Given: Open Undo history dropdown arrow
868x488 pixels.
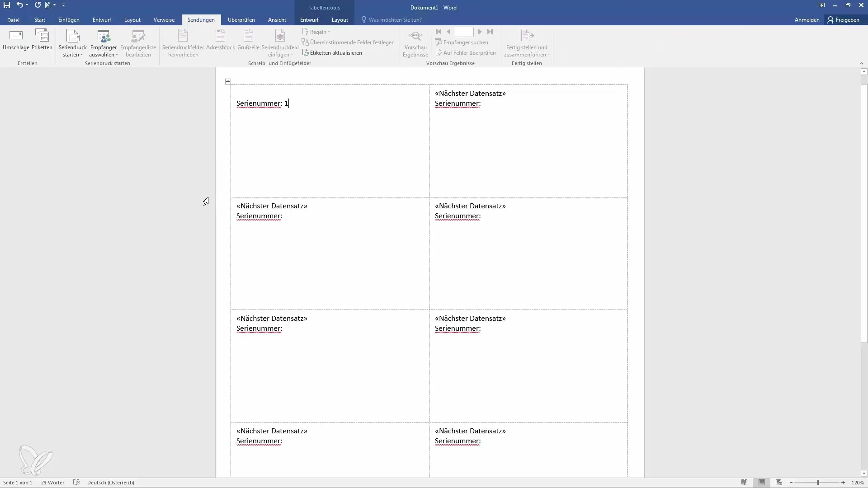Looking at the screenshot, I should [x=27, y=5].
